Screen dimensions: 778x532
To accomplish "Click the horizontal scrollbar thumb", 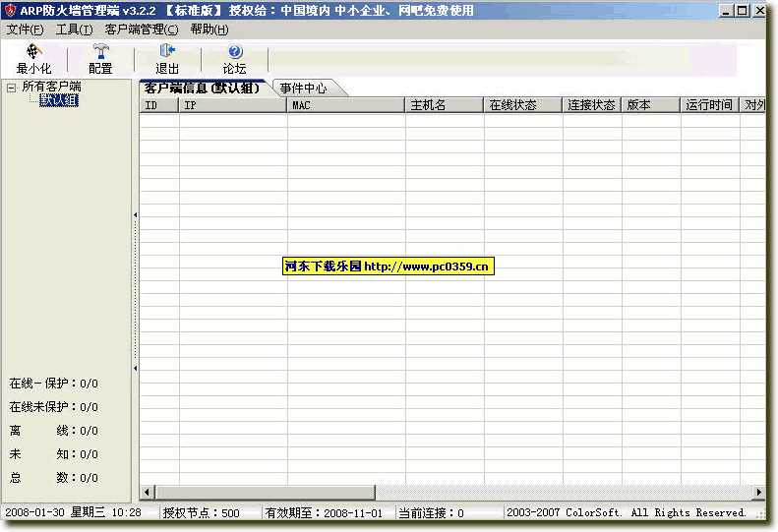I will 265,492.
